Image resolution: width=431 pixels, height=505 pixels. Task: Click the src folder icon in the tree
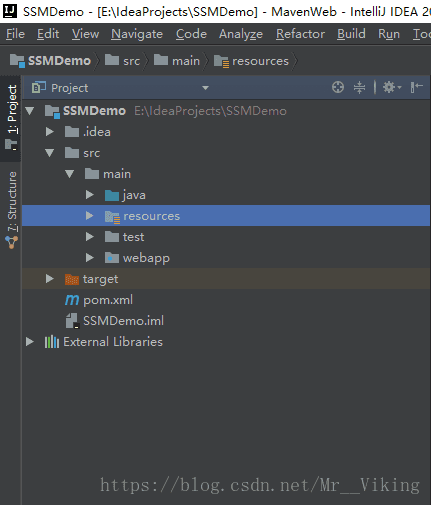(72, 153)
